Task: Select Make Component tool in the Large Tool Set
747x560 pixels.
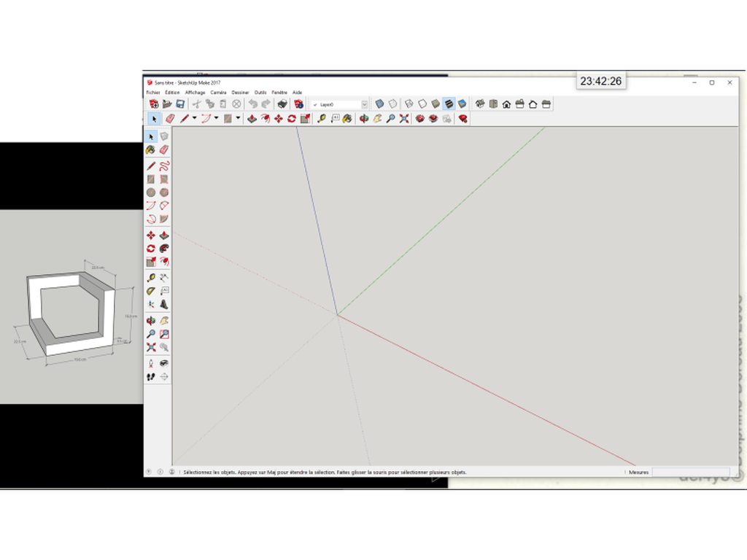Action: [x=164, y=136]
